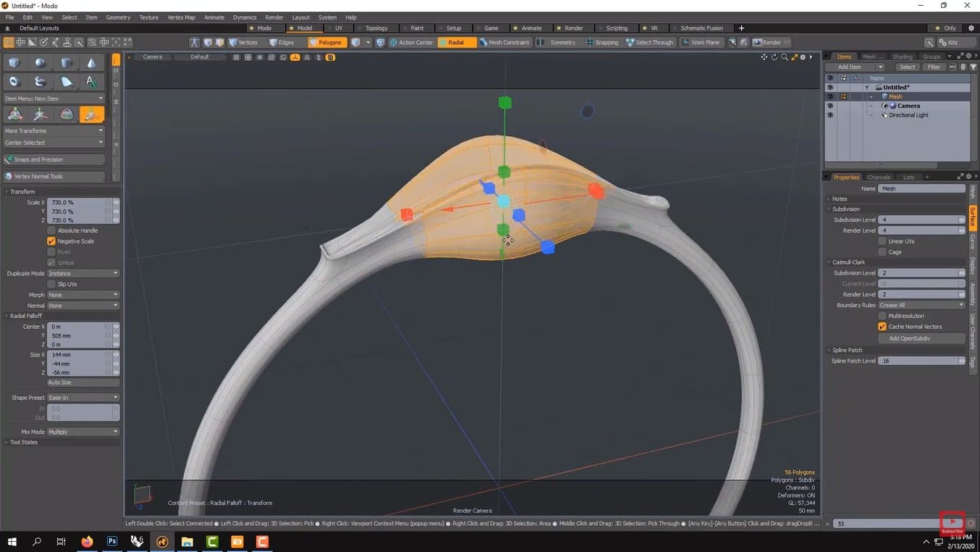Viewport: 980px width, 552px height.
Task: Turn on Linear UVs checkbox
Action: coord(882,241)
